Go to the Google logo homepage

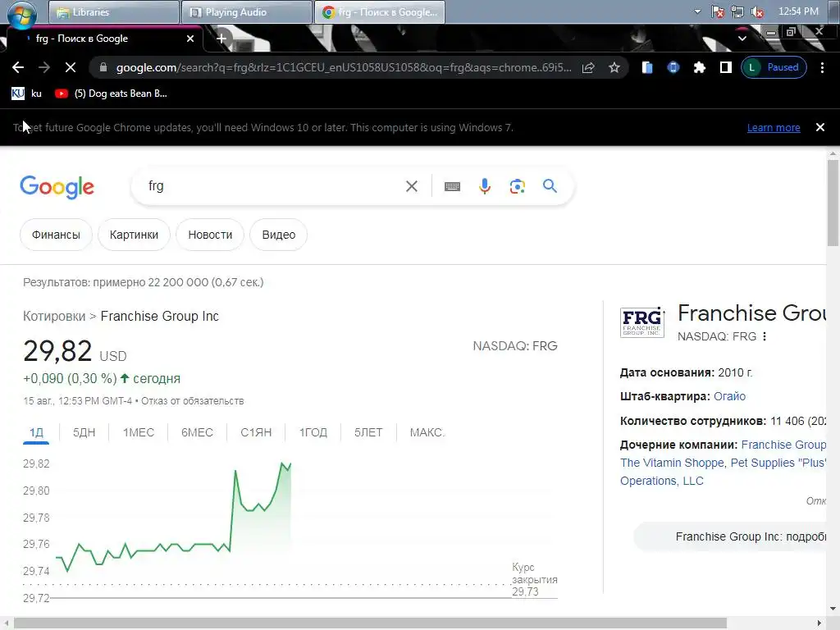tap(57, 187)
